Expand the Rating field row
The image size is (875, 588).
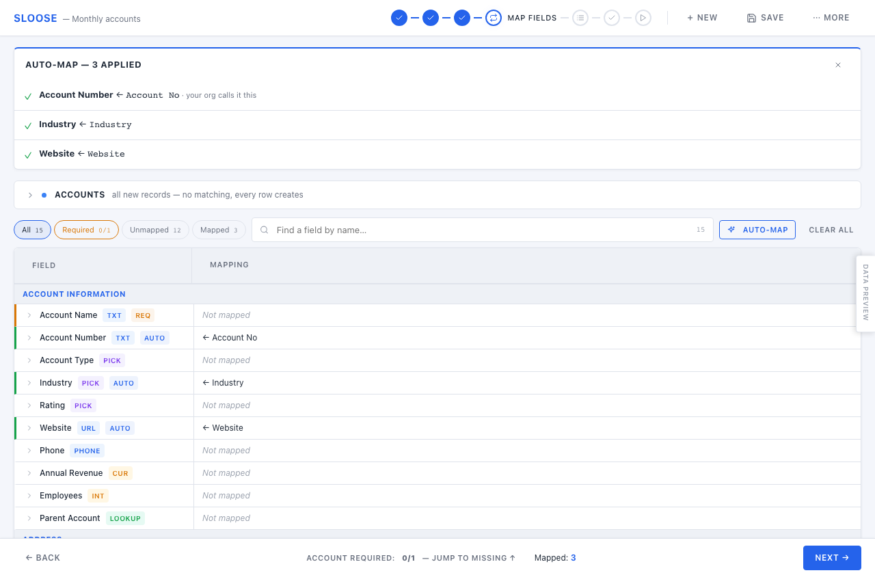(x=29, y=405)
